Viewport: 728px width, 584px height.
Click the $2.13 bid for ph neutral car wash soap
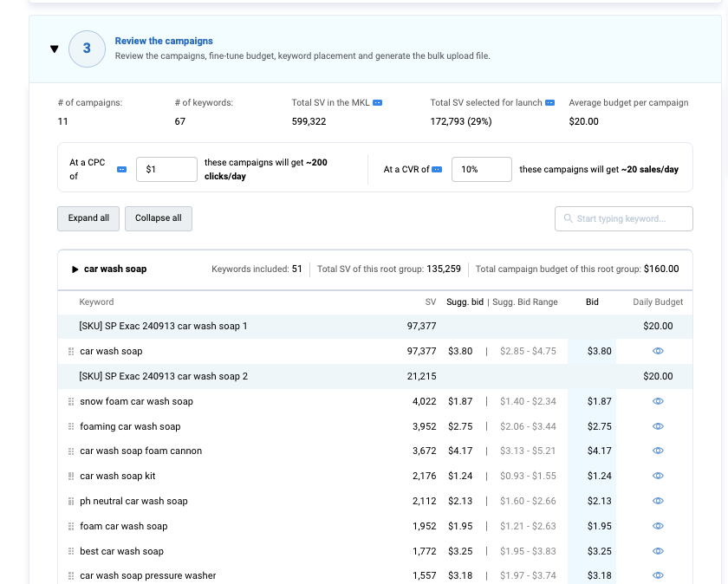pos(599,501)
